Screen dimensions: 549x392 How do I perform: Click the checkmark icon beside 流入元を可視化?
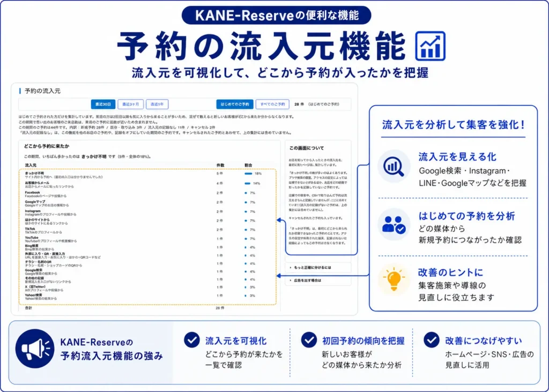coord(192,340)
